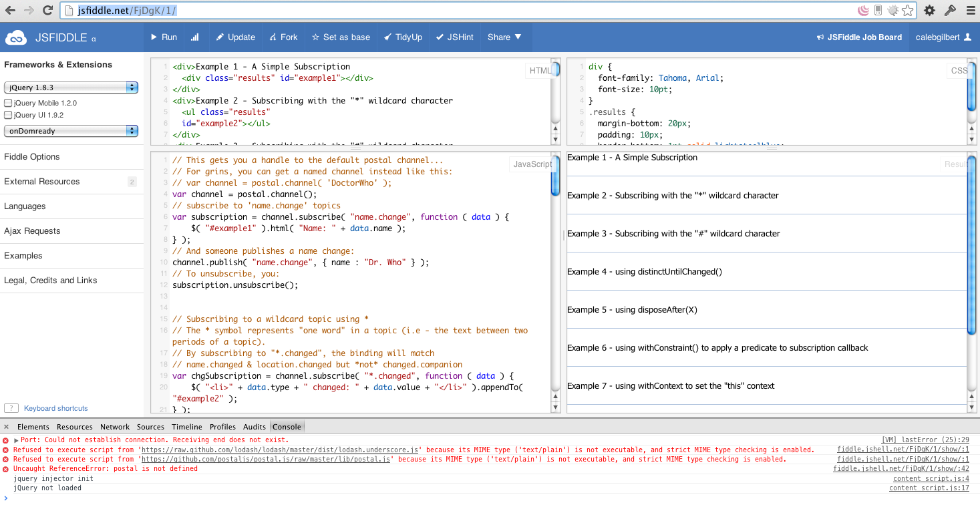Expand Ajax Requests section

[71, 231]
